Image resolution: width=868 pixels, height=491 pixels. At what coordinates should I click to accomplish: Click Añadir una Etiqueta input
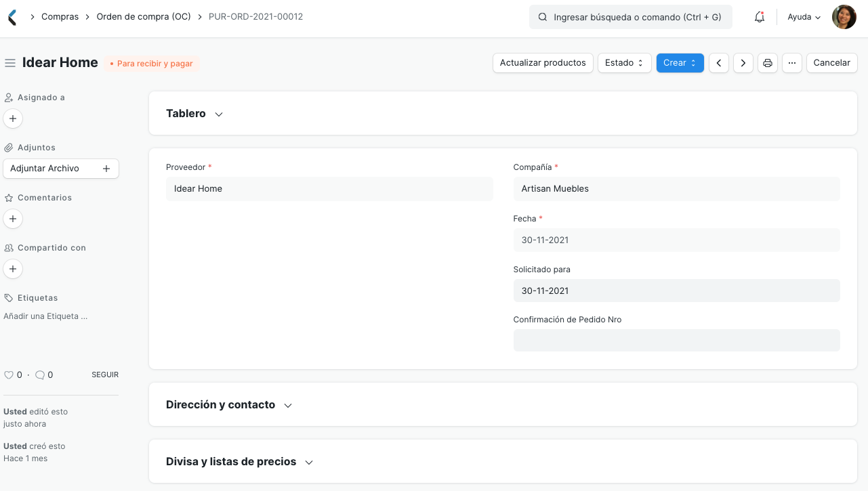click(45, 316)
